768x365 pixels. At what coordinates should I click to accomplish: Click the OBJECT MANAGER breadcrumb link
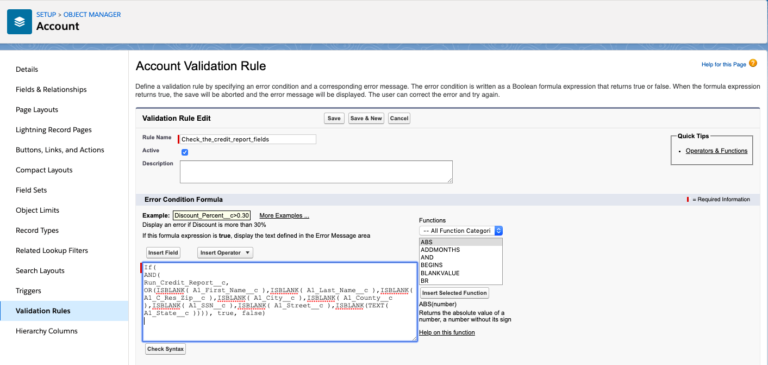(92, 15)
